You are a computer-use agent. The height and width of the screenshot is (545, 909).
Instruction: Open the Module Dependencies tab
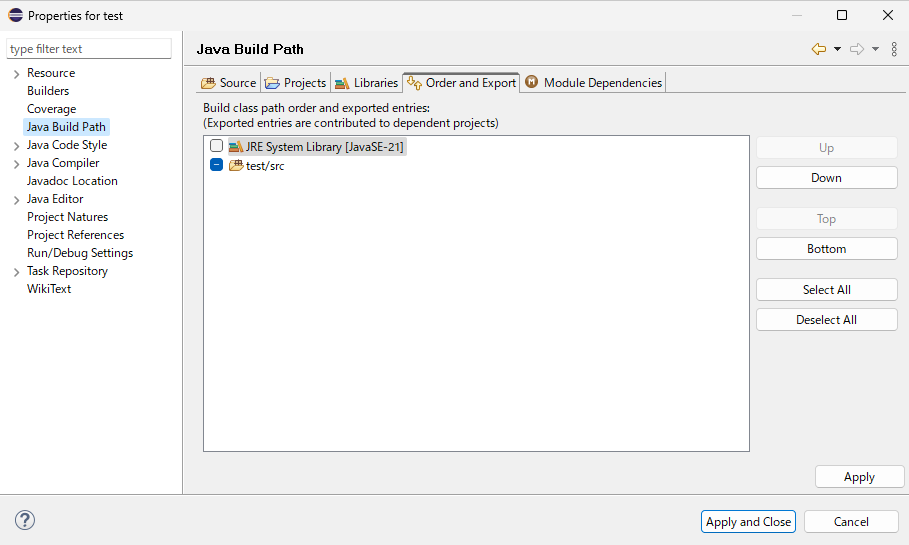click(593, 83)
